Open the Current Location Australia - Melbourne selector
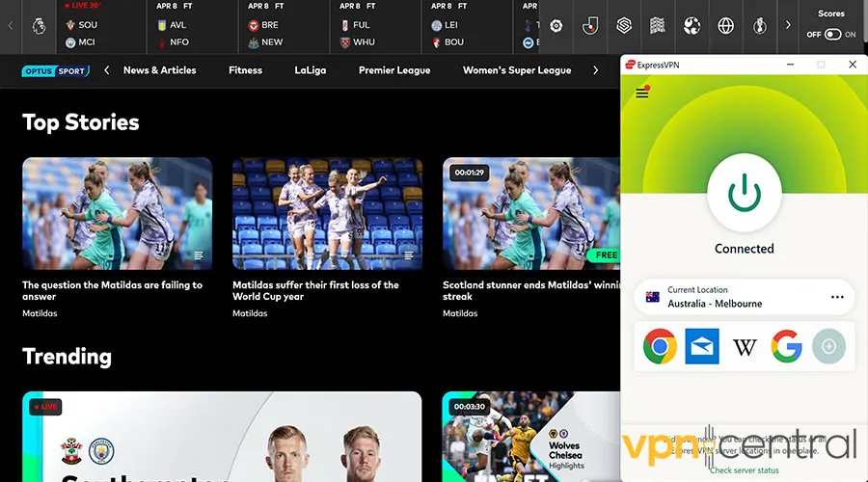Screen dimensions: 868x482 (744, 297)
